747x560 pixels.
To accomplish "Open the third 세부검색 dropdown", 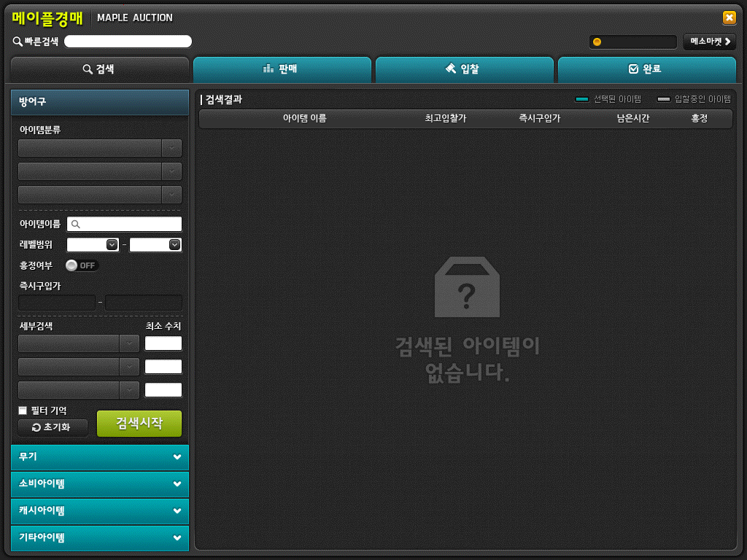I will click(x=79, y=390).
